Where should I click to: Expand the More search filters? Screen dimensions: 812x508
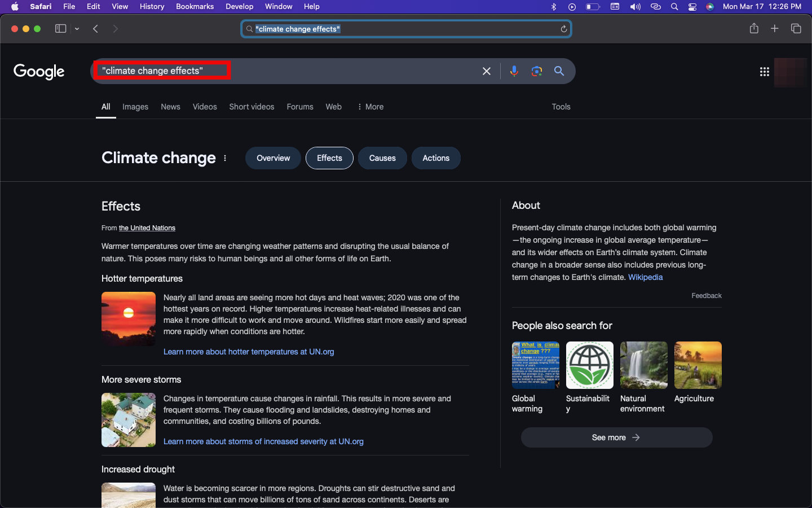pos(370,107)
